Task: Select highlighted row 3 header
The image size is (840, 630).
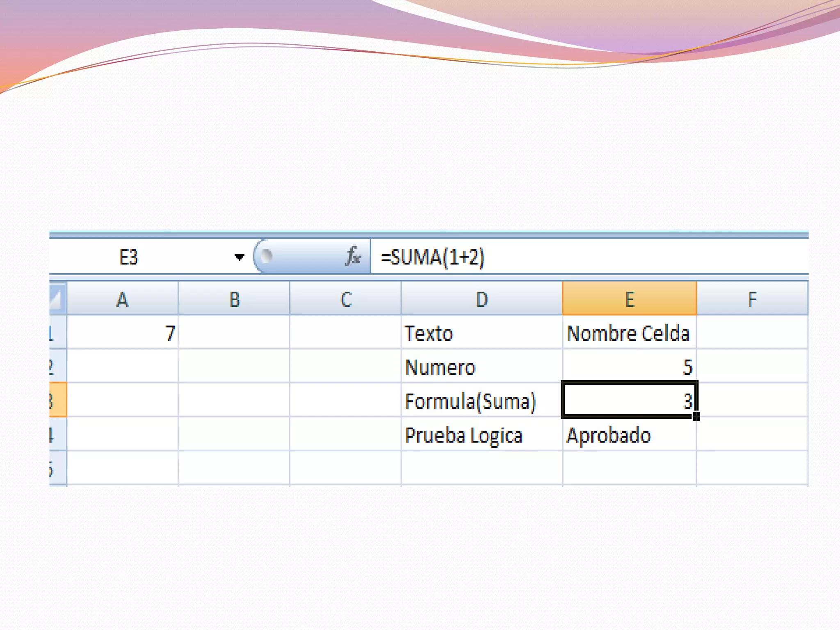Action: (x=57, y=400)
